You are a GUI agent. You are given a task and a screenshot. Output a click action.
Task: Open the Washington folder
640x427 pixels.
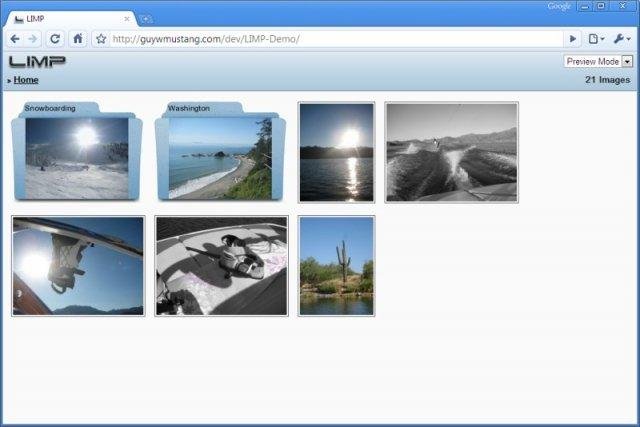click(220, 151)
